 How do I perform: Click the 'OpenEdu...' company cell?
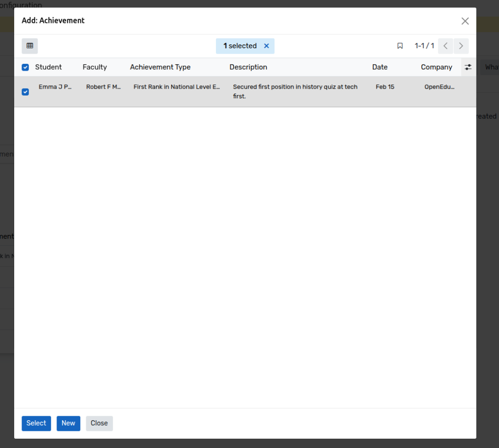click(x=440, y=87)
